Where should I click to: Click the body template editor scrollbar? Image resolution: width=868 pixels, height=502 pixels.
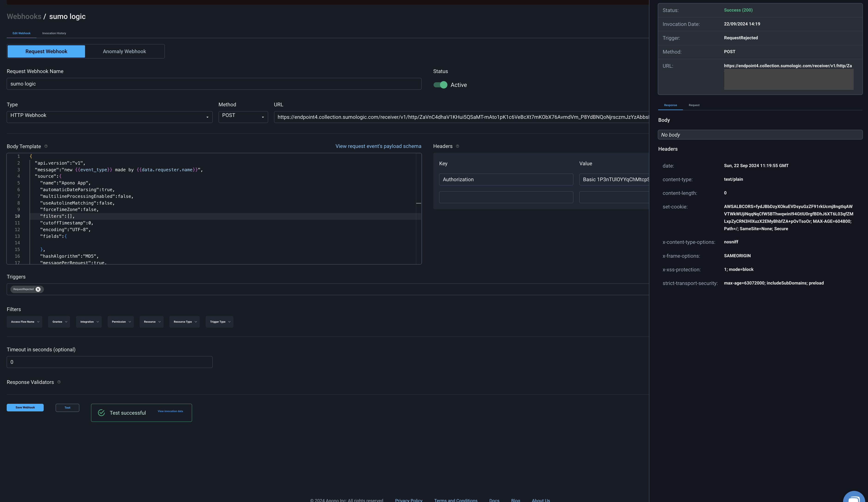[x=419, y=203]
